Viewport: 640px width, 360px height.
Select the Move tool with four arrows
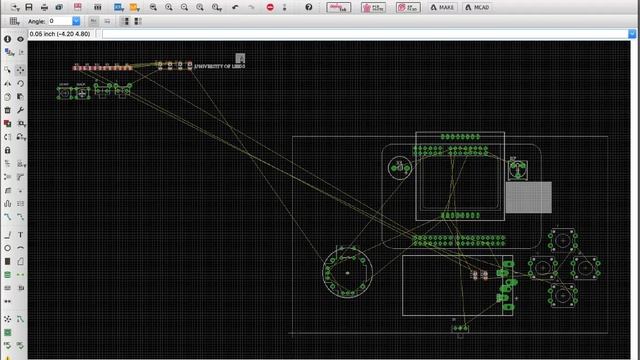pos(20,70)
